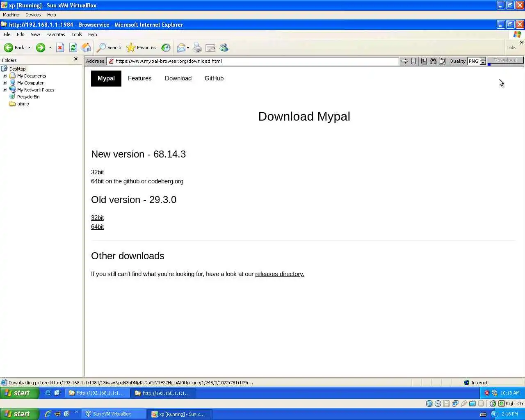Close the Folders pane with X
The image size is (525, 420).
click(x=75, y=59)
